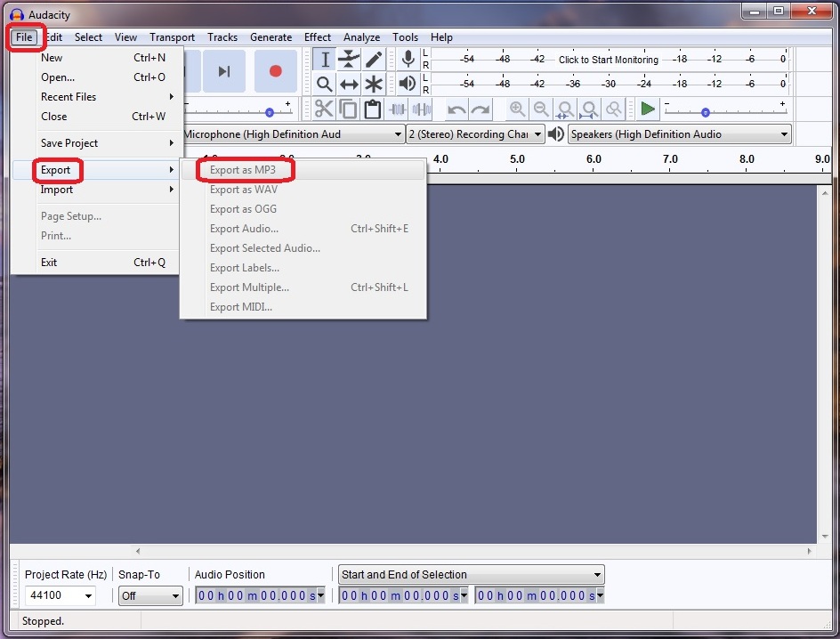
Task: Open the Analyze menu
Action: [361, 37]
